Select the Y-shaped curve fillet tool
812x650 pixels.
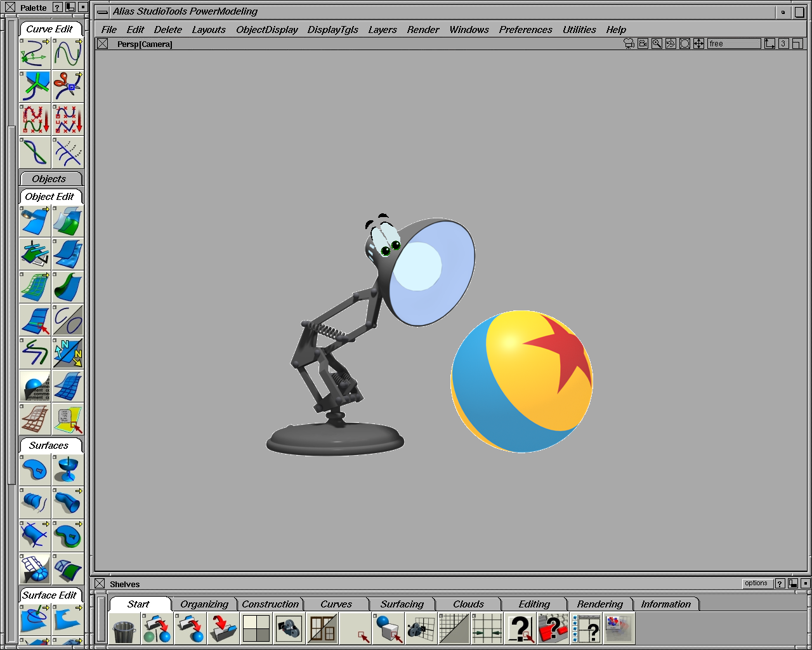[35, 87]
